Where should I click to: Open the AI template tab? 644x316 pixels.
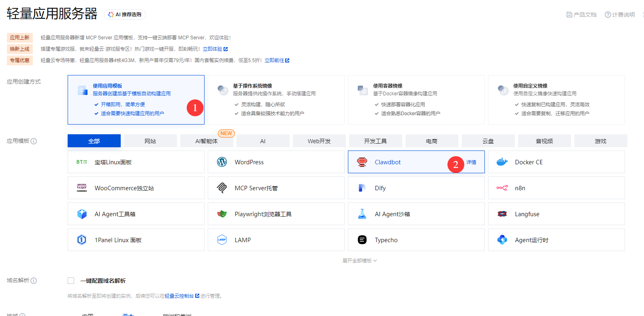click(x=263, y=141)
